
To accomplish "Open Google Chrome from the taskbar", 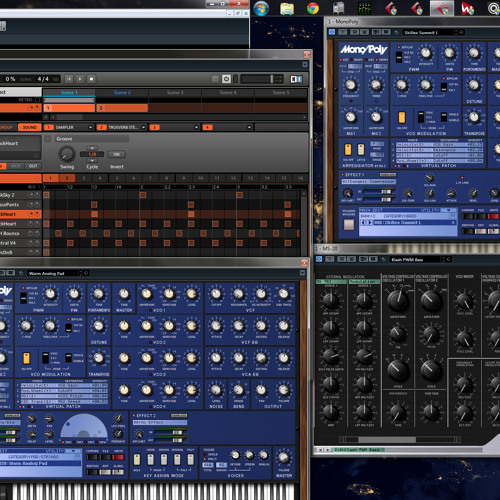I will 312,8.
